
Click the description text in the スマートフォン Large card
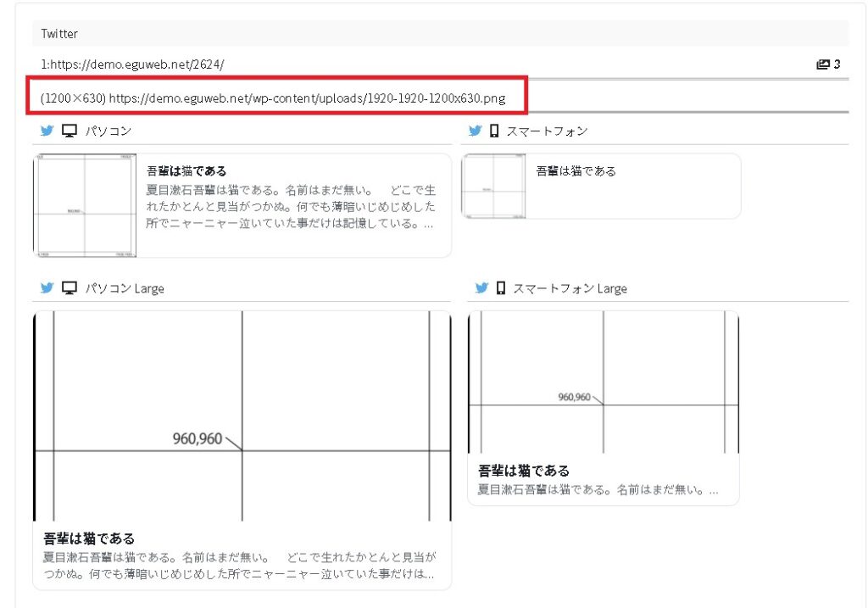point(598,490)
